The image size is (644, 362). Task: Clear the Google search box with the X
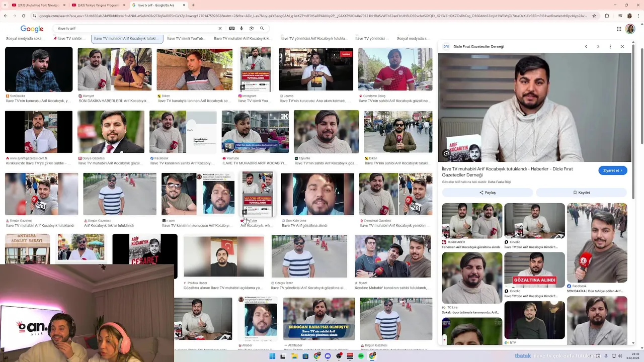[220, 29]
